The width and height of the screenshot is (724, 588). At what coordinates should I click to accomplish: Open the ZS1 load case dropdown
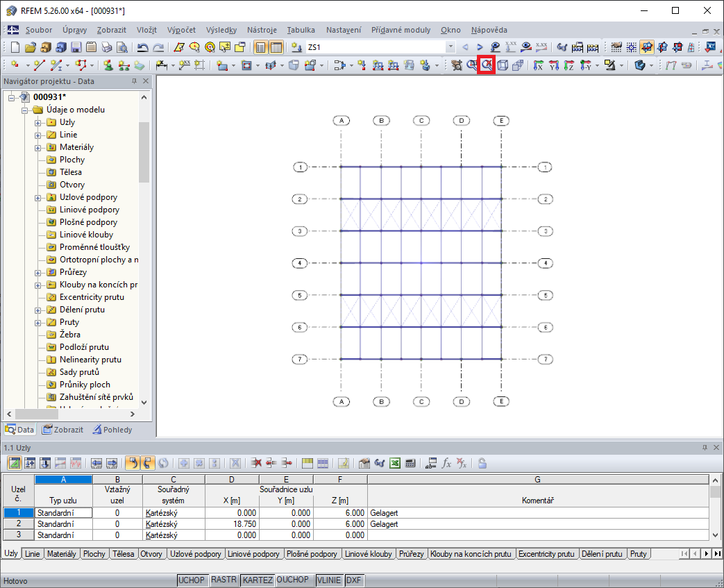coord(451,47)
